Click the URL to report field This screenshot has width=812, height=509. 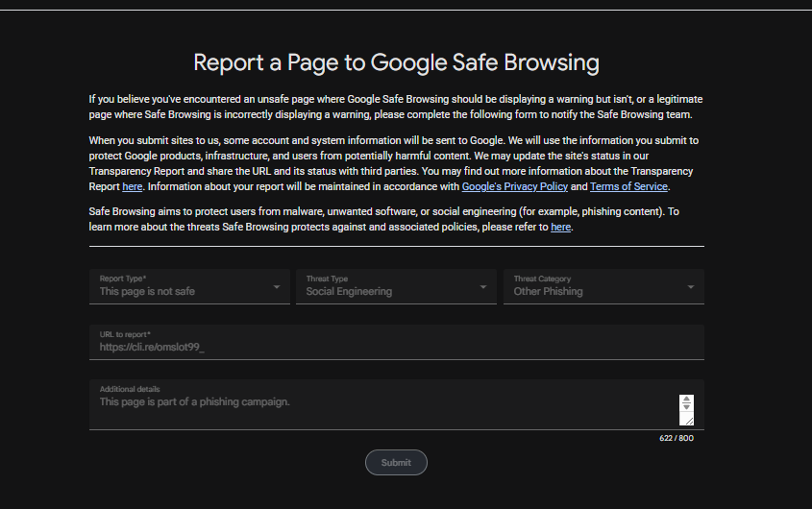click(397, 342)
